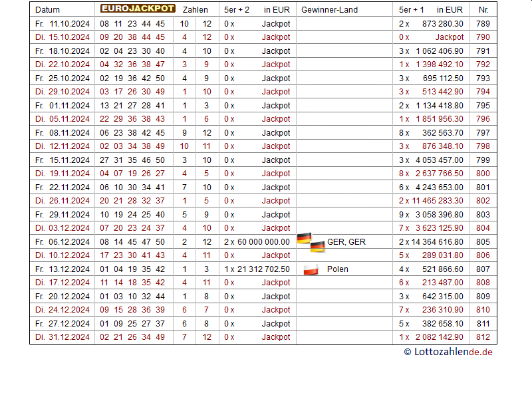Click the upper-left German flag icon
532x399 pixels.
pyautogui.click(x=304, y=238)
